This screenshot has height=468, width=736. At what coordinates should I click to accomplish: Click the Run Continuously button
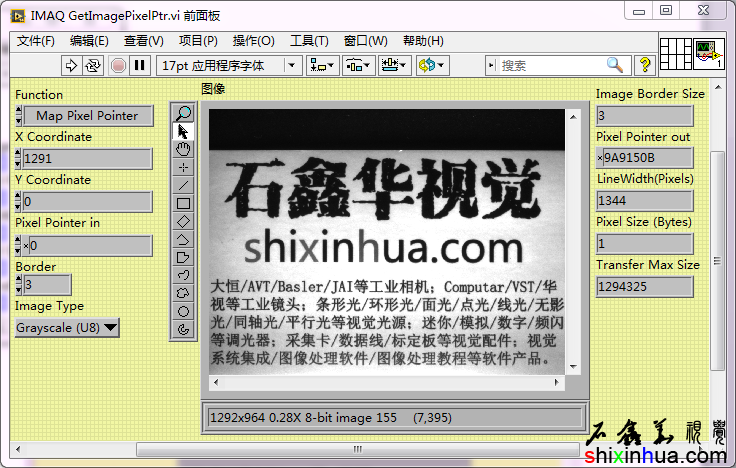92,65
